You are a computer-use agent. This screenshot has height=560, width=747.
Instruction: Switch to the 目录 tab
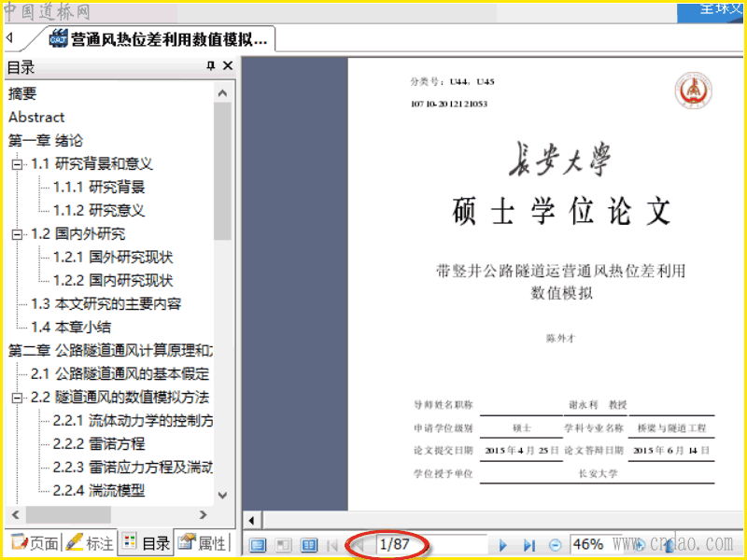(x=146, y=542)
